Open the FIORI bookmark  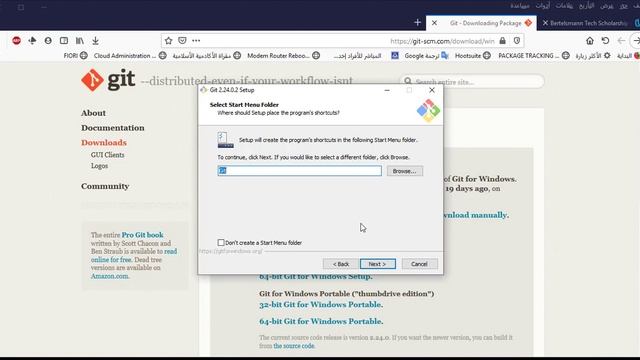tap(76, 56)
